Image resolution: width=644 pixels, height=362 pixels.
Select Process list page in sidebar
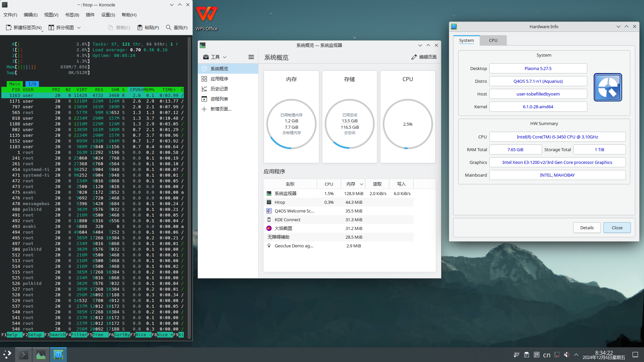point(228,99)
